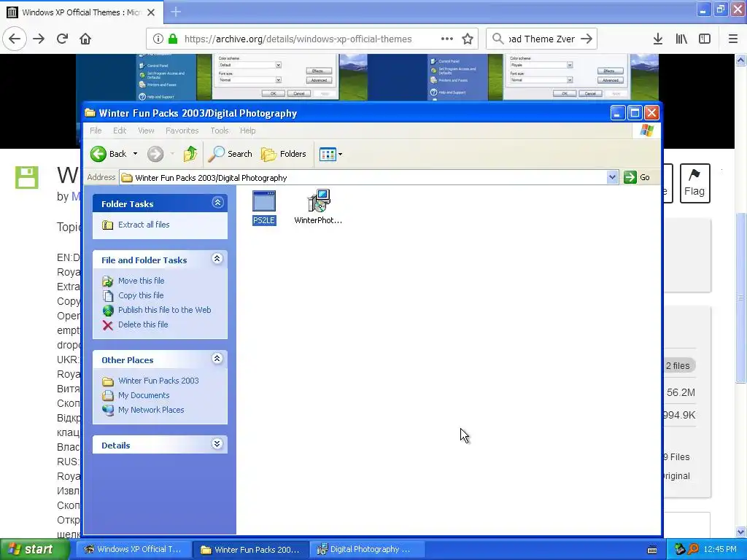Open the Search pane in Explorer
The image size is (747, 560).
click(230, 154)
